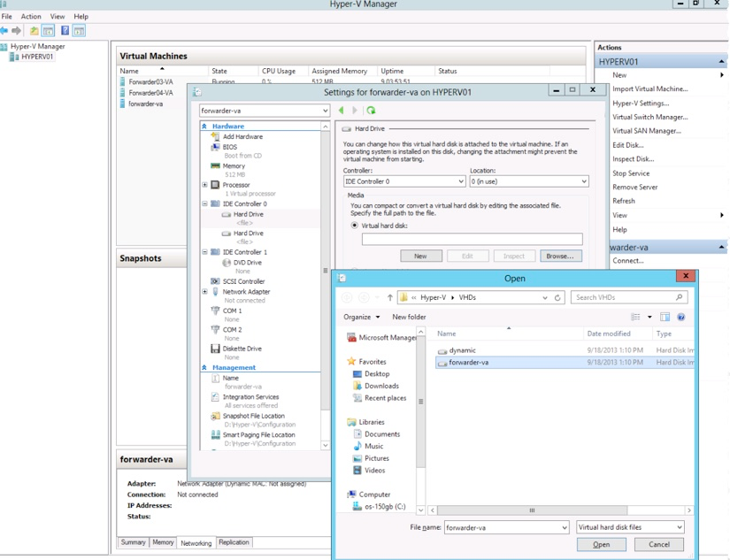Select Network Adapter in settings tree
This screenshot has height=560, width=730.
point(246,292)
